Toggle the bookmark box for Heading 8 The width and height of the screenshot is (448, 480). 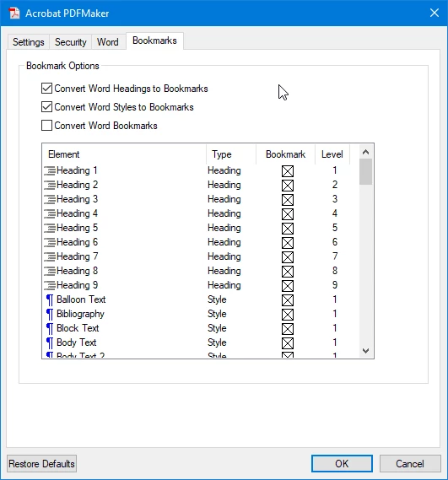288,272
